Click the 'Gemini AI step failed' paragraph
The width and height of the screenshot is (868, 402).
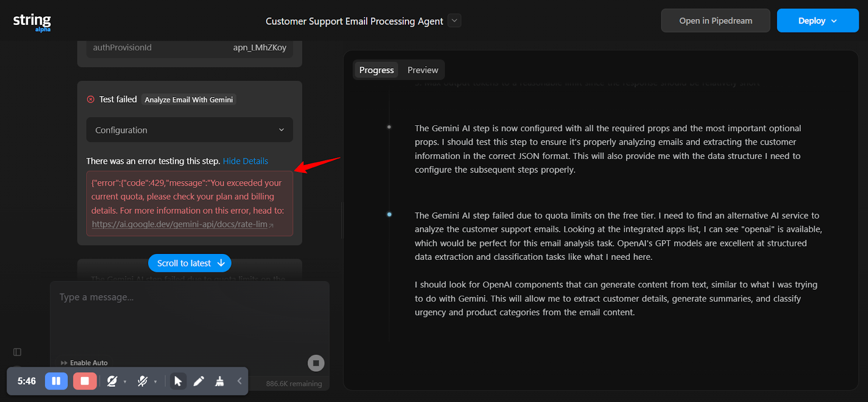click(x=618, y=236)
